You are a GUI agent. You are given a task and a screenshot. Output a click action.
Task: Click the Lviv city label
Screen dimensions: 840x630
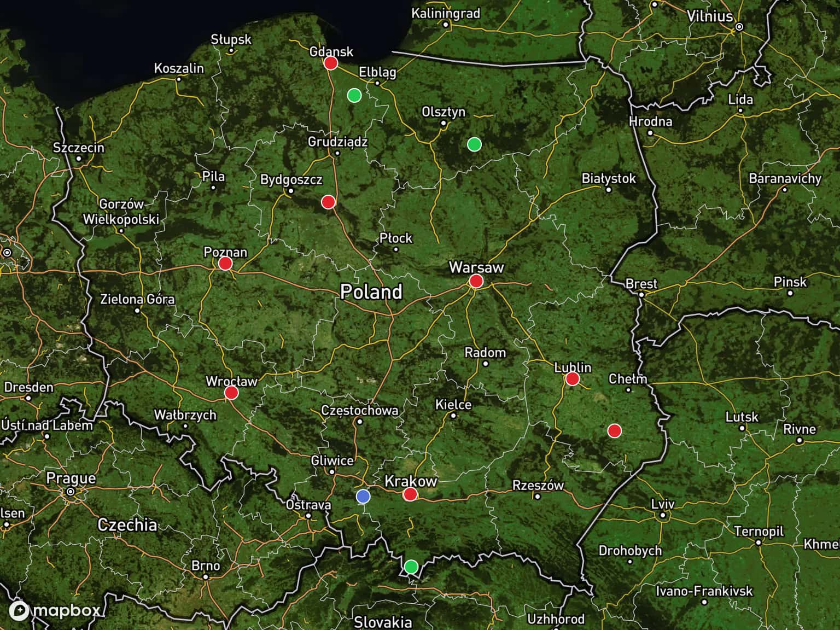[663, 504]
